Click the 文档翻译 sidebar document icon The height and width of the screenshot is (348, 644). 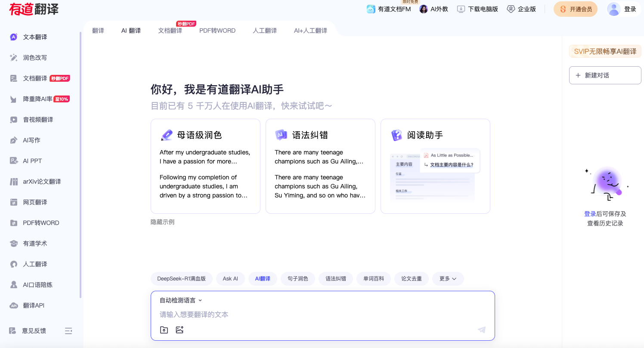[x=14, y=78]
